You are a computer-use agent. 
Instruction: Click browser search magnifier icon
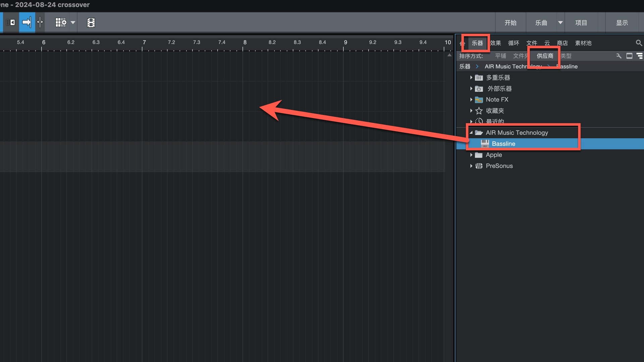coord(639,43)
